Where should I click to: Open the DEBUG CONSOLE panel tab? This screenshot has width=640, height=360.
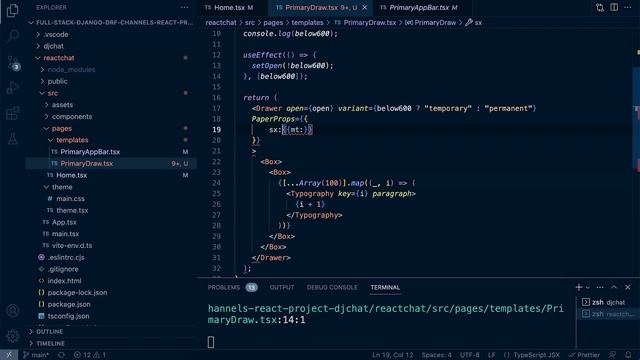pyautogui.click(x=332, y=287)
